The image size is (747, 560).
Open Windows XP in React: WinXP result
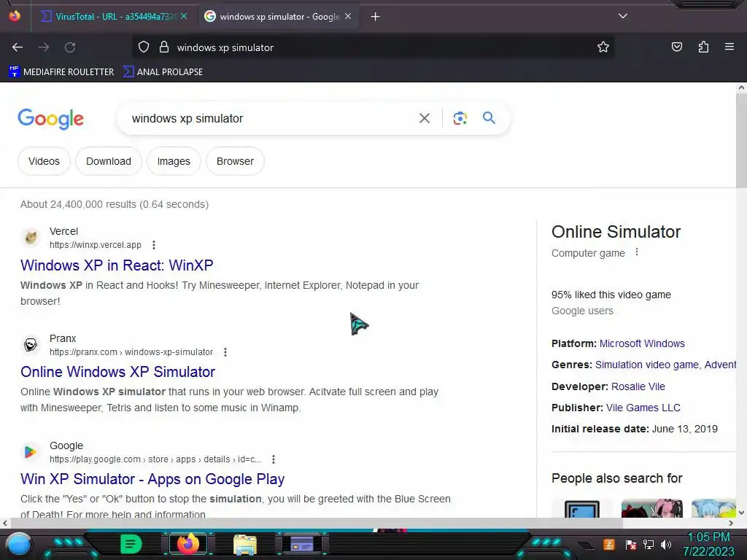click(x=117, y=265)
